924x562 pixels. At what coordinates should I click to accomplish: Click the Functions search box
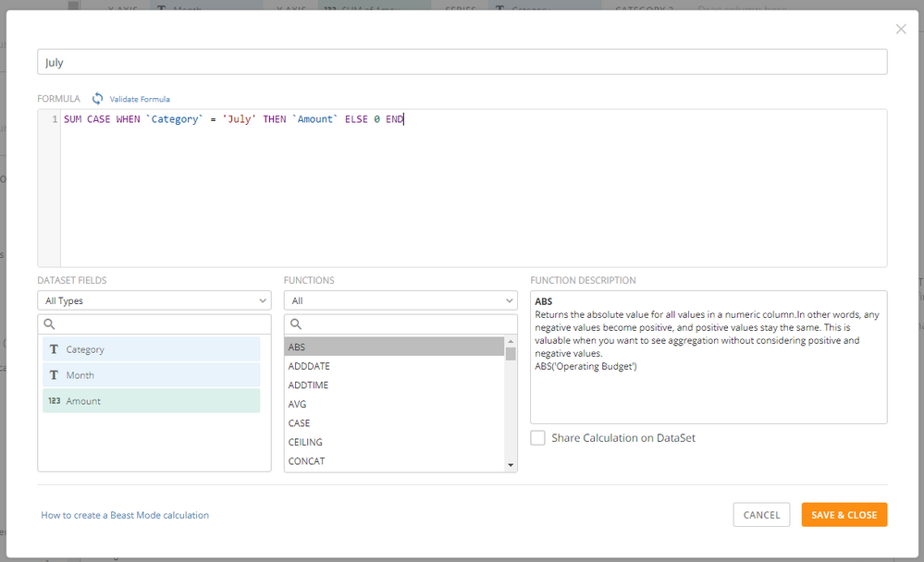tap(400, 324)
